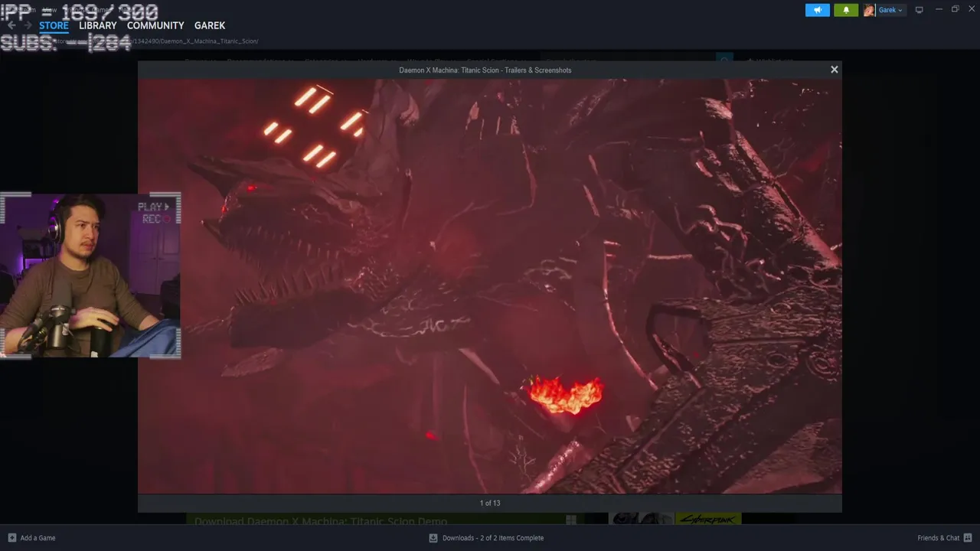Click the Friends & Chat people icon
This screenshot has width=980, height=551.
point(968,538)
